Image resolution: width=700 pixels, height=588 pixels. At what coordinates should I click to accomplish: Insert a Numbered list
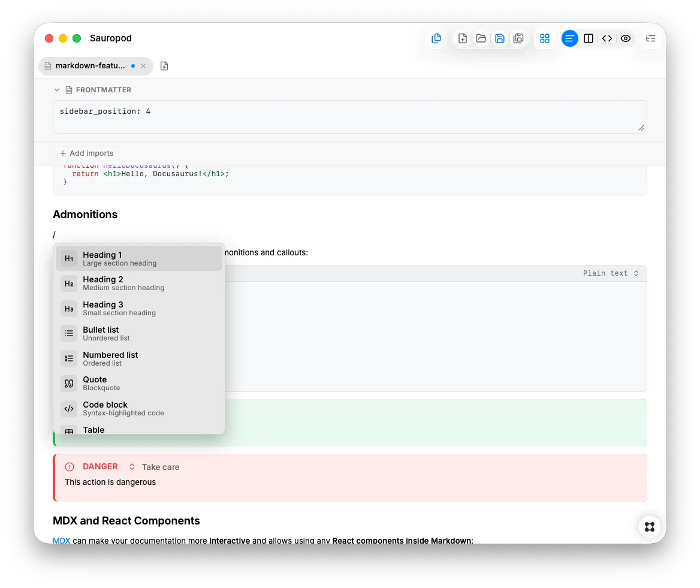click(139, 358)
